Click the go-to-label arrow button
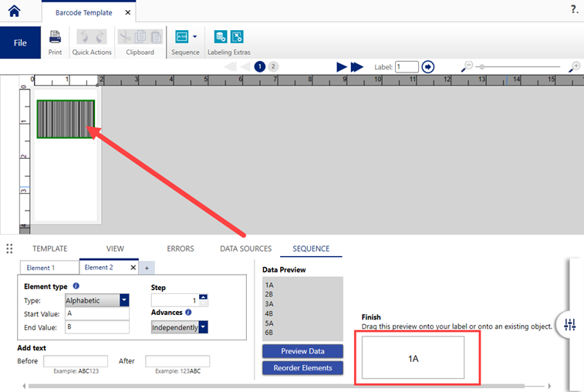Viewport: 584px width, 392px height. click(x=428, y=67)
